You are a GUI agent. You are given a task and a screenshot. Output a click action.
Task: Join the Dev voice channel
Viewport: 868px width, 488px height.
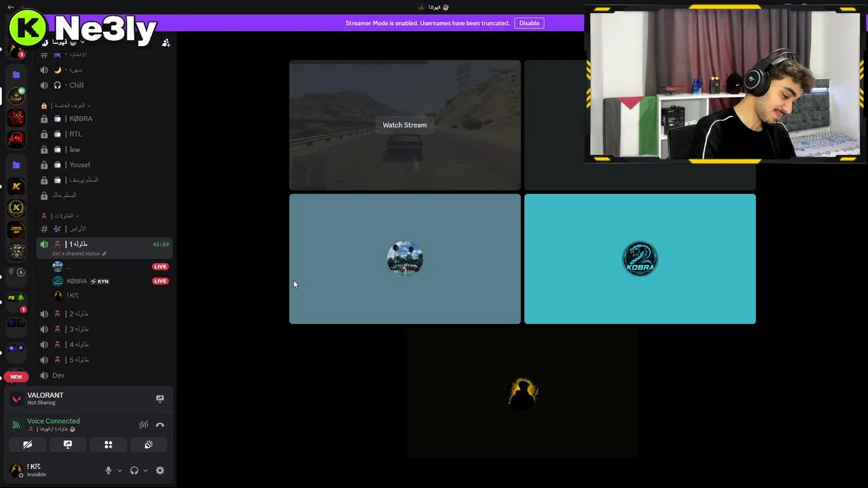[104, 375]
